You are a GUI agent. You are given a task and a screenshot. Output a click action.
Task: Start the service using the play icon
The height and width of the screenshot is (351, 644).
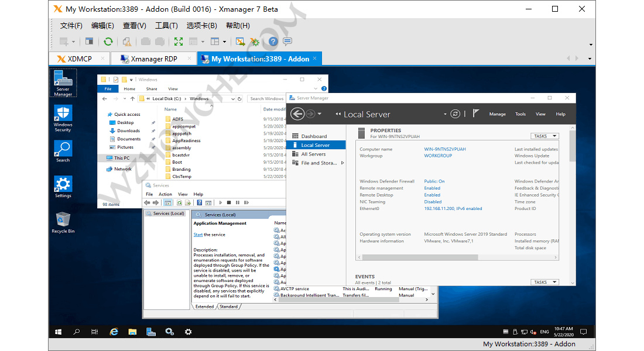[220, 202]
